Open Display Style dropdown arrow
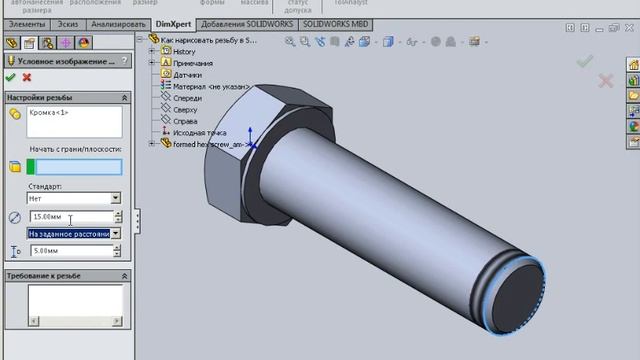The height and width of the screenshot is (360, 640). (x=400, y=42)
